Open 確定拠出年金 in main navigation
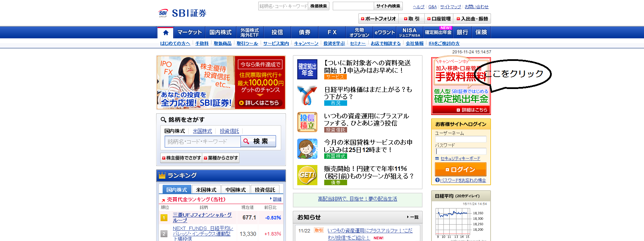The width and height of the screenshot is (644, 241). click(438, 33)
